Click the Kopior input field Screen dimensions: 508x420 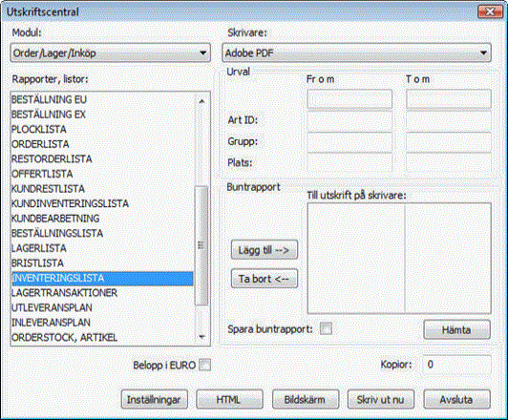456,365
